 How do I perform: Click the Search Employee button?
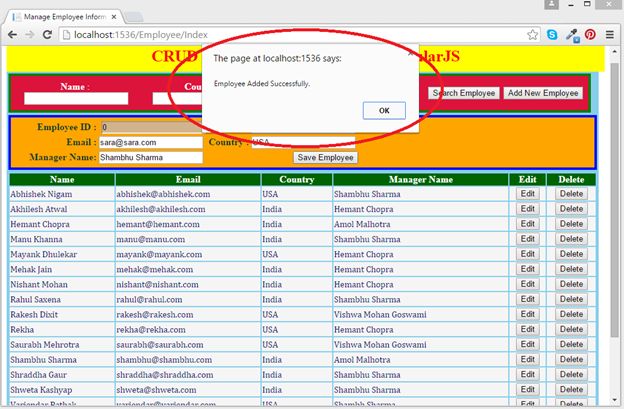point(464,93)
